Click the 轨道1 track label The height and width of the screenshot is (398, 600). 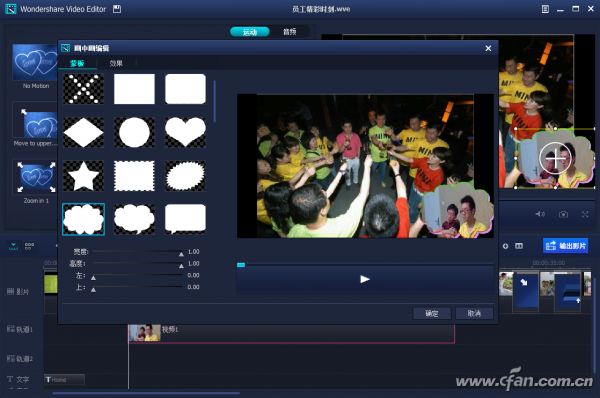[20, 329]
